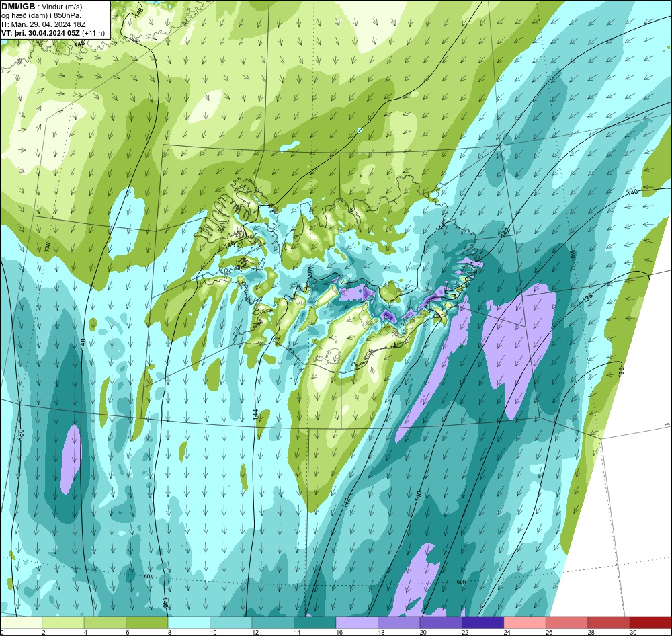Click the 'VT: þri. 30.04.2024 05Z (+11 h)' line
672x636 pixels.
pos(52,33)
